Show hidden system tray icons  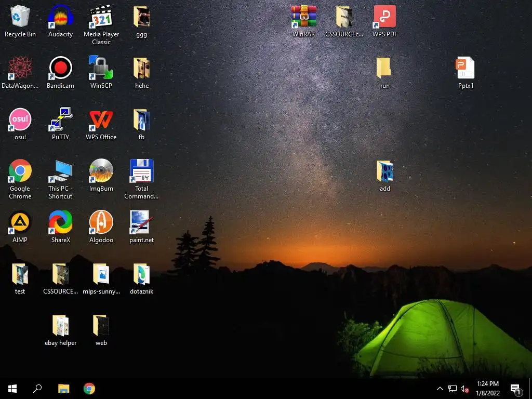tap(440, 389)
